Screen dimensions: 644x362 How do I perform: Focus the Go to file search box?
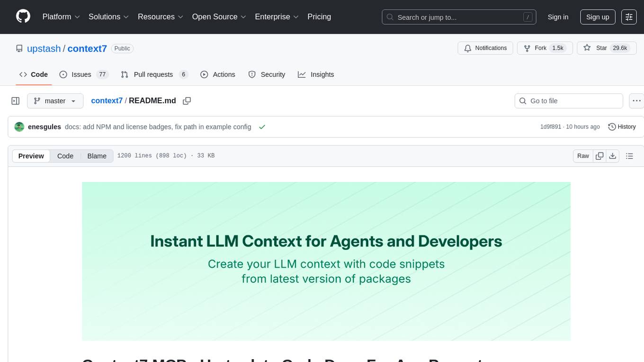(x=569, y=101)
